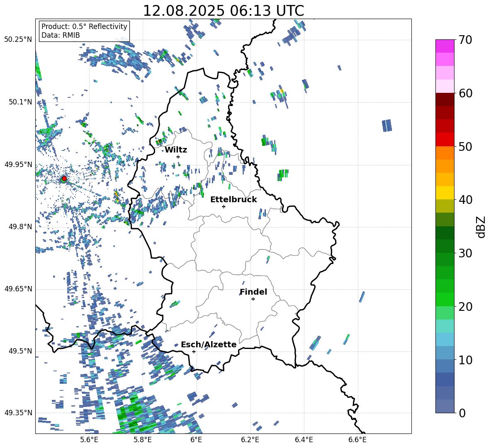Click the 49.65°N latitude label

(x=19, y=289)
